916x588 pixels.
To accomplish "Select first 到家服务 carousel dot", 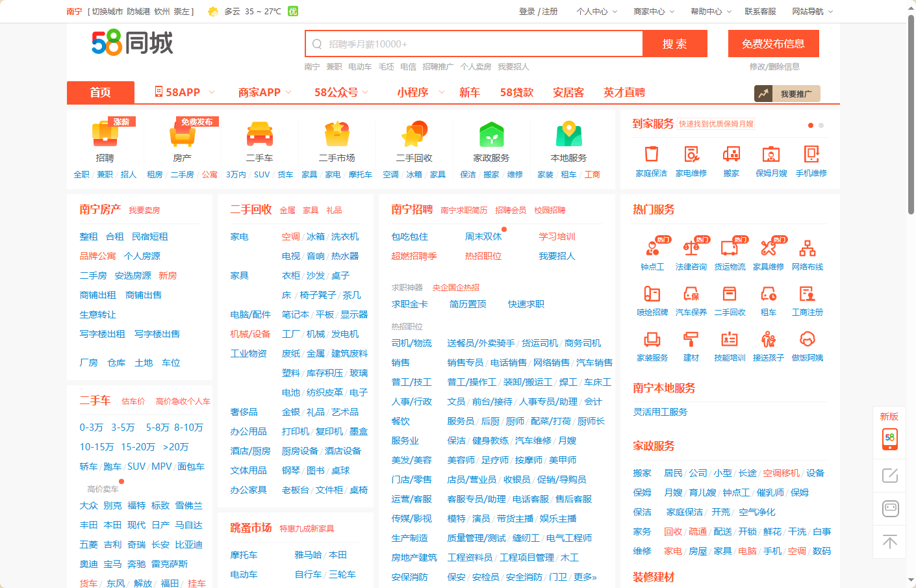I will click(811, 125).
